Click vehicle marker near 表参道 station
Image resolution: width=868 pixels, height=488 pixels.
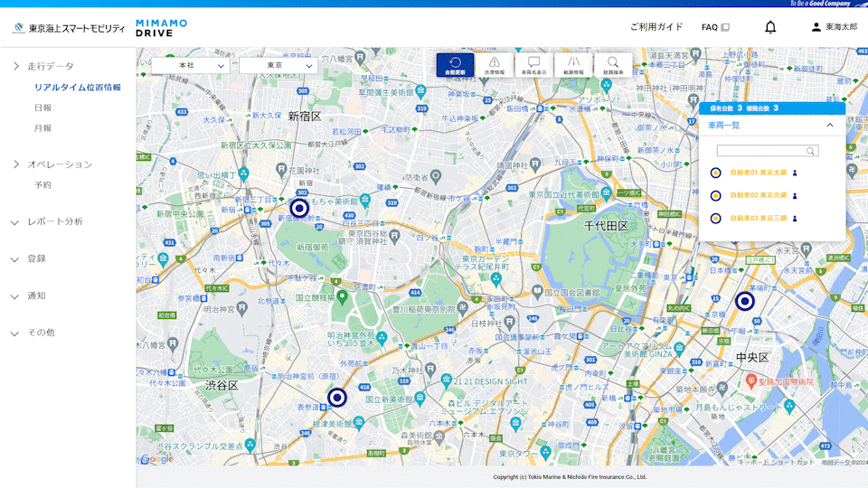[336, 398]
